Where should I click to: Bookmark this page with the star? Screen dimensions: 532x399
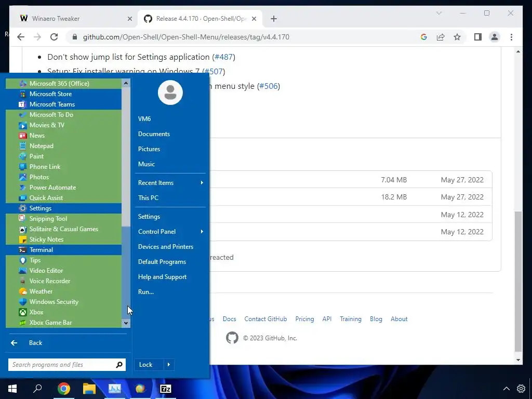(457, 37)
